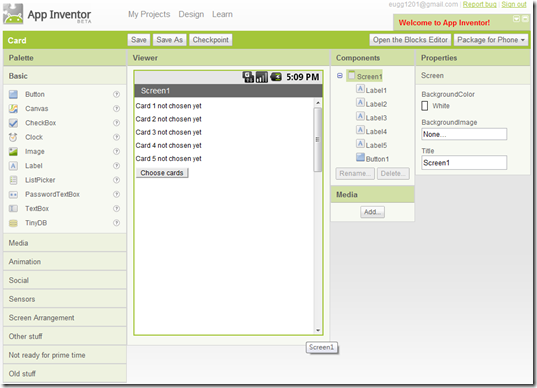The image size is (537, 388).
Task: Collapse the Screen1 tree node
Action: coord(340,76)
